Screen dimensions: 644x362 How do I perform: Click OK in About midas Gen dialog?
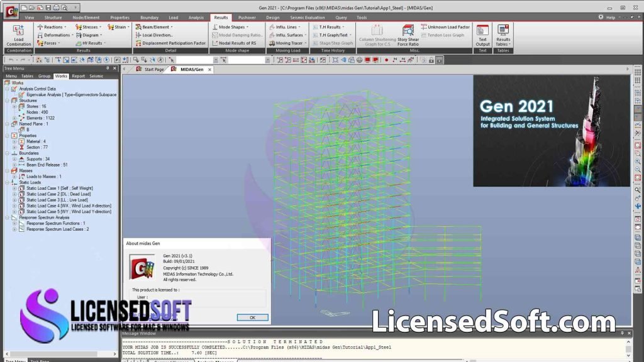pyautogui.click(x=253, y=317)
